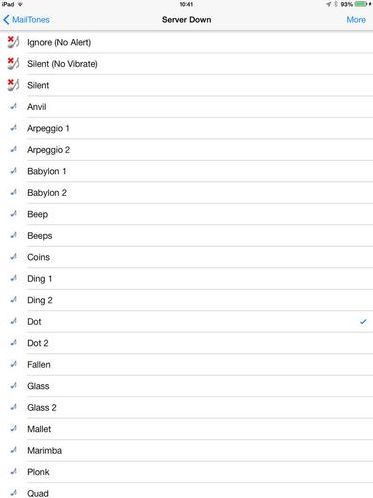Select the Quad tone at the list bottom
The height and width of the screenshot is (498, 373).
point(186,491)
